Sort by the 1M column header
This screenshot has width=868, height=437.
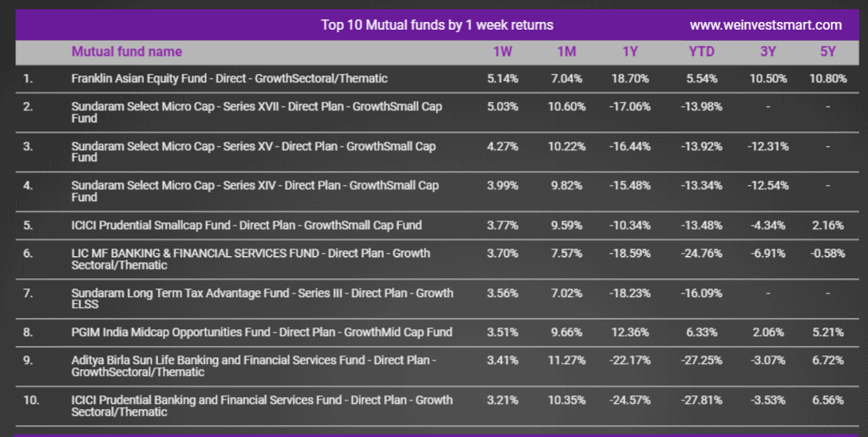[x=566, y=52]
